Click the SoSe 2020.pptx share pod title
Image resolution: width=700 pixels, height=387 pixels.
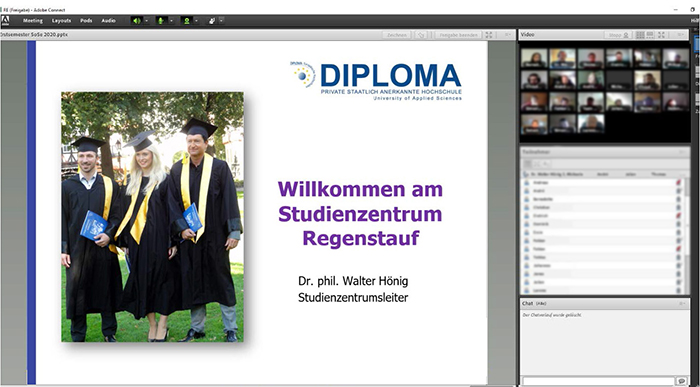(34, 34)
